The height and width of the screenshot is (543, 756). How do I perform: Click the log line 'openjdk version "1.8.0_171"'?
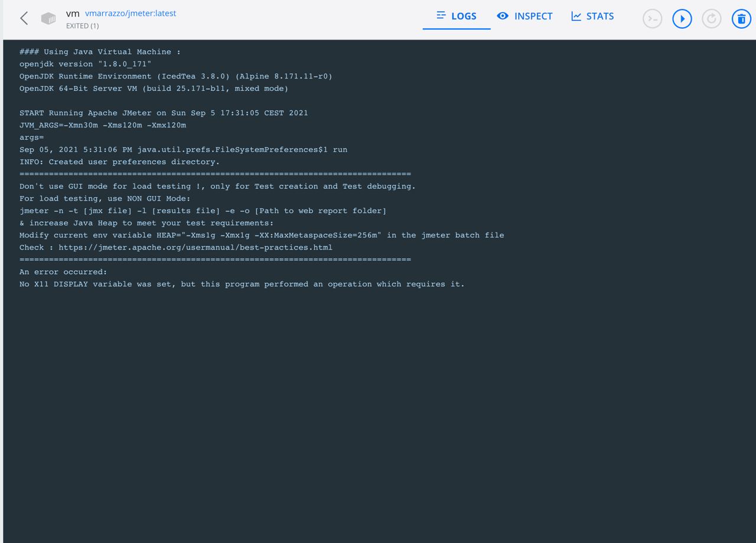tap(86, 64)
